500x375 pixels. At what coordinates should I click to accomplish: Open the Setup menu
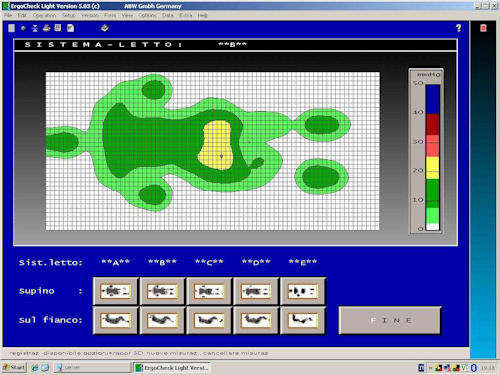coord(69,15)
